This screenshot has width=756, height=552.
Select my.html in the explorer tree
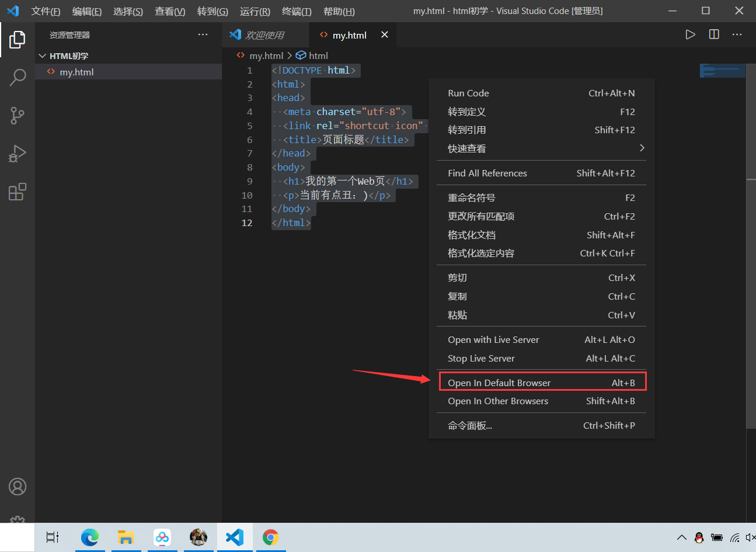click(x=128, y=72)
